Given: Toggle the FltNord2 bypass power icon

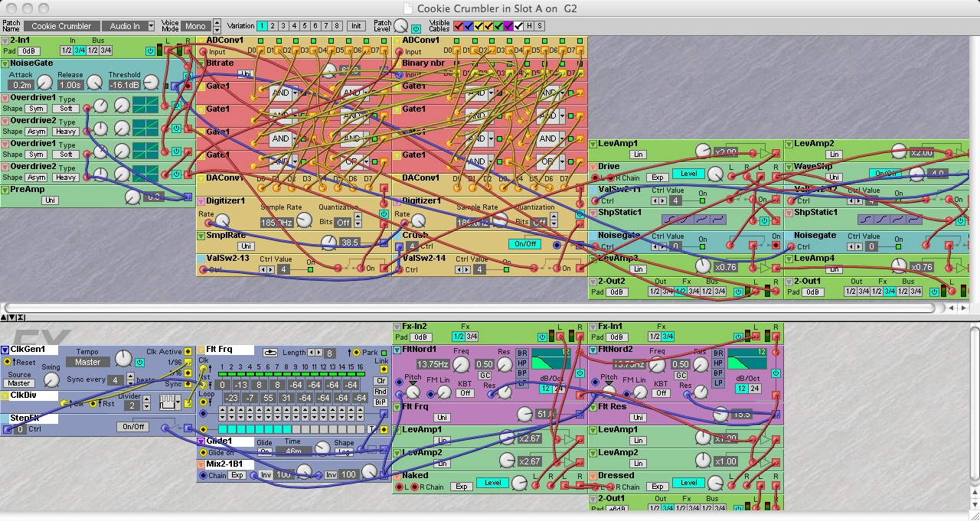Looking at the screenshot, I should (776, 373).
